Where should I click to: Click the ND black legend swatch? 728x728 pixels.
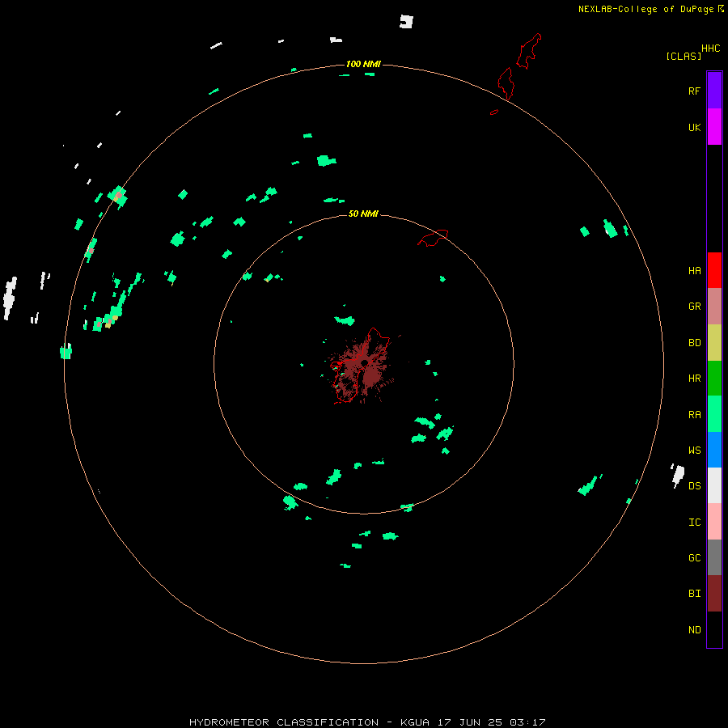tap(714, 629)
